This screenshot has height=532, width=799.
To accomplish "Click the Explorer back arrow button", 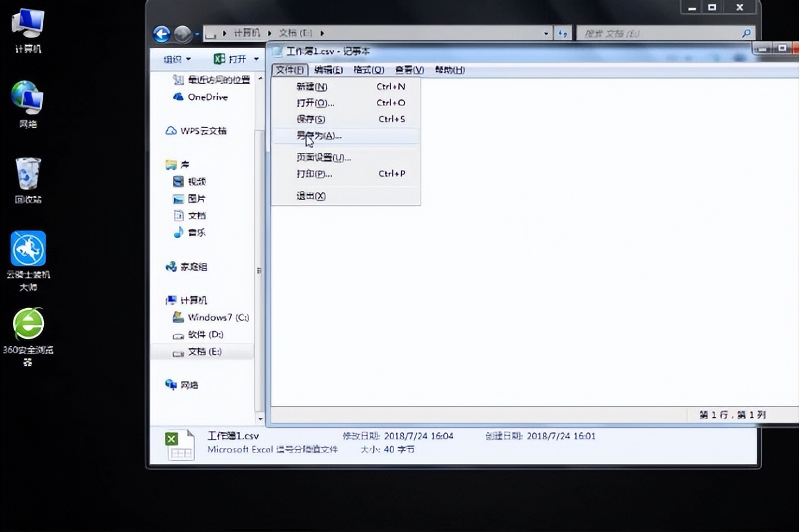I will pos(161,34).
